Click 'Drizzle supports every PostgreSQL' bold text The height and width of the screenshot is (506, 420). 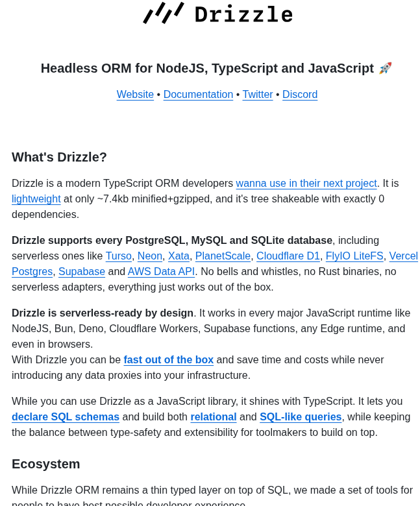coord(172,241)
